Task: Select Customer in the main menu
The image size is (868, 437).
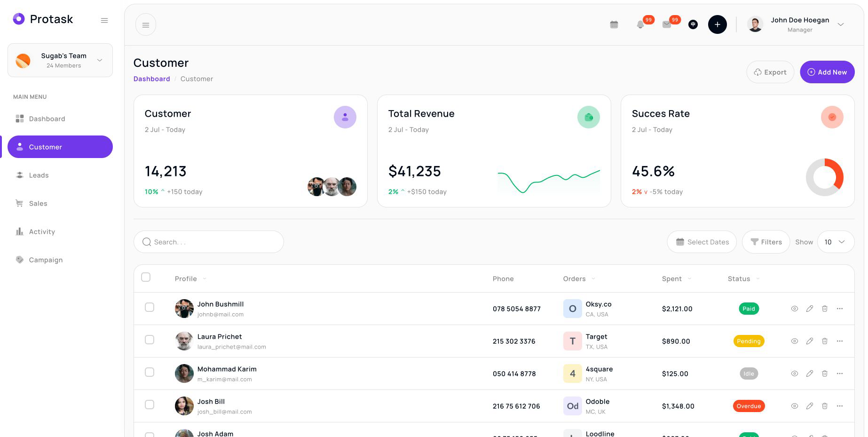Action: coord(60,147)
